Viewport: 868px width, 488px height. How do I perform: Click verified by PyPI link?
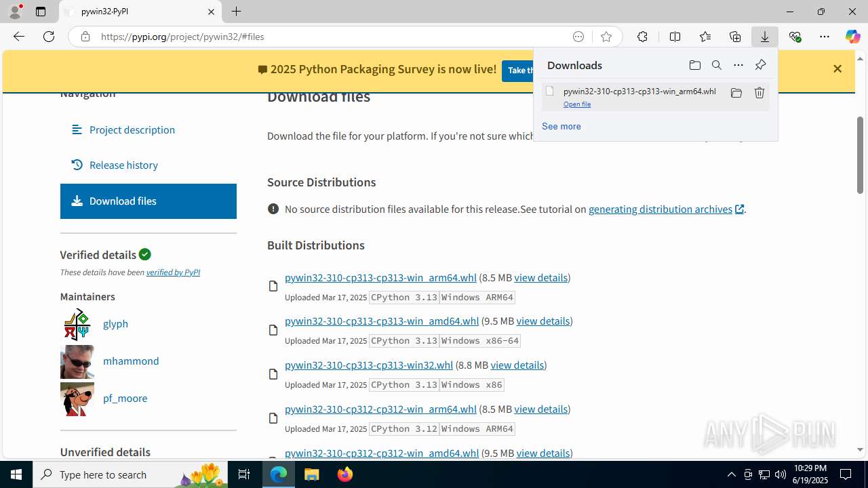[x=173, y=272]
